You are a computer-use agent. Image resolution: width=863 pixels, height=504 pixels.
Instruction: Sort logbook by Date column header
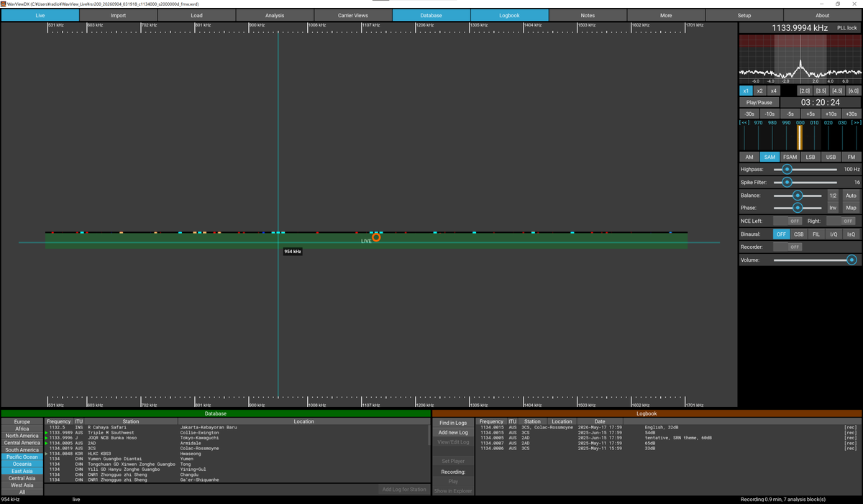pos(600,421)
